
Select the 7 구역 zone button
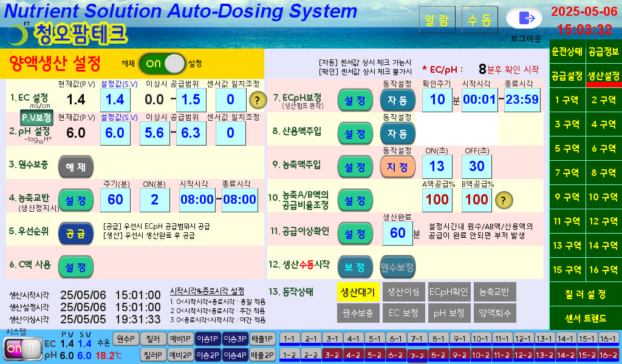(567, 173)
